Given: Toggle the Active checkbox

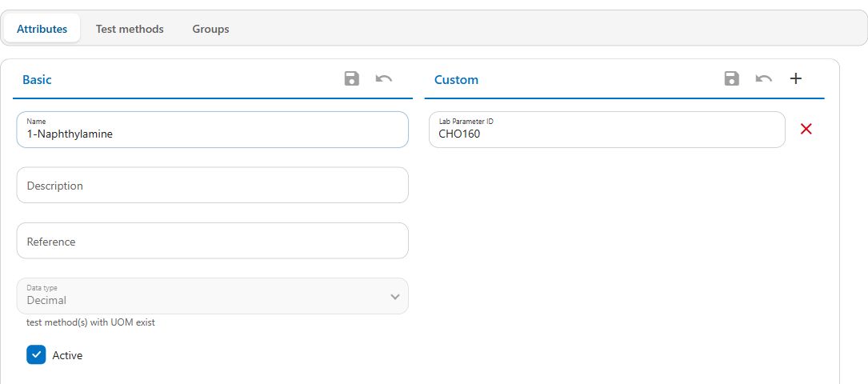Looking at the screenshot, I should pyautogui.click(x=36, y=354).
